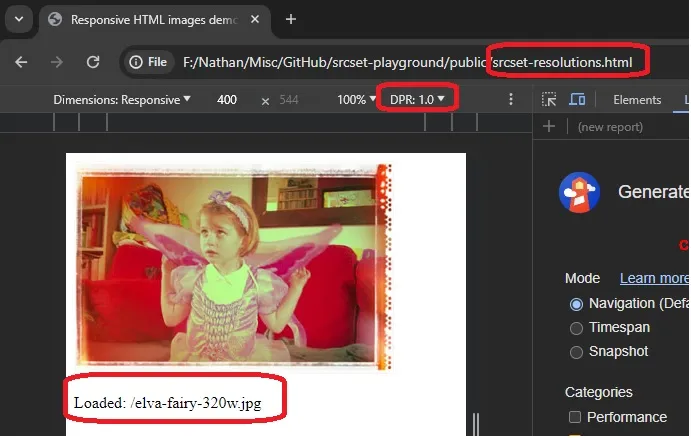Edit the viewport height field 544
This screenshot has width=691, height=438.
click(289, 100)
